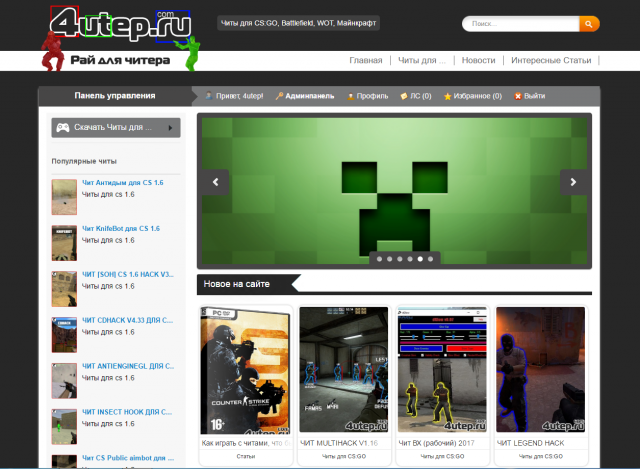This screenshot has height=469, width=640.
Task: Open ЧИТ INSECT HOOK ДЛЯ C...
Action: (x=127, y=412)
